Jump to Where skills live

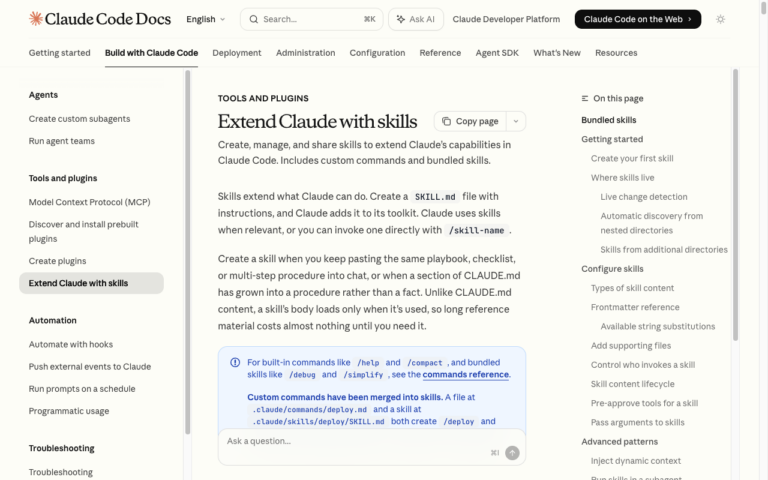623,177
